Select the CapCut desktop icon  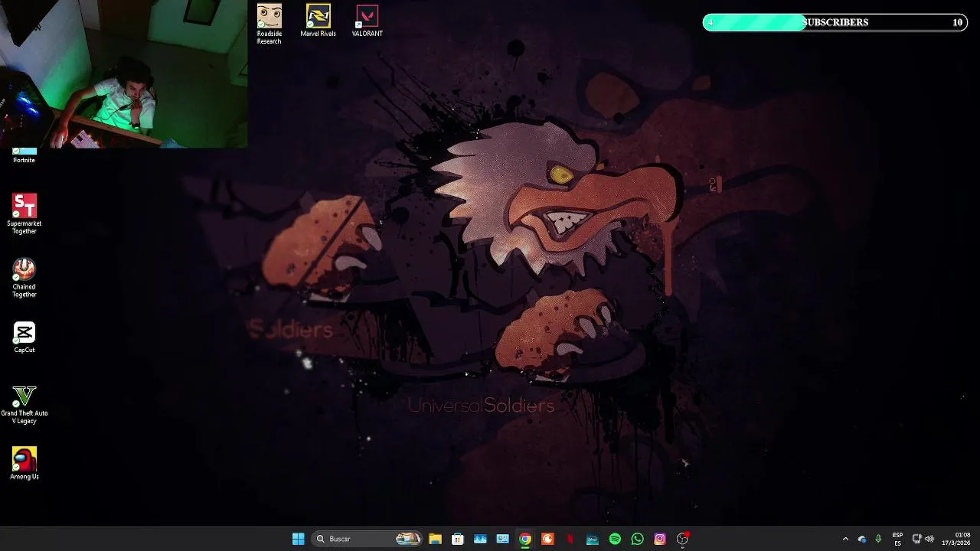click(24, 337)
